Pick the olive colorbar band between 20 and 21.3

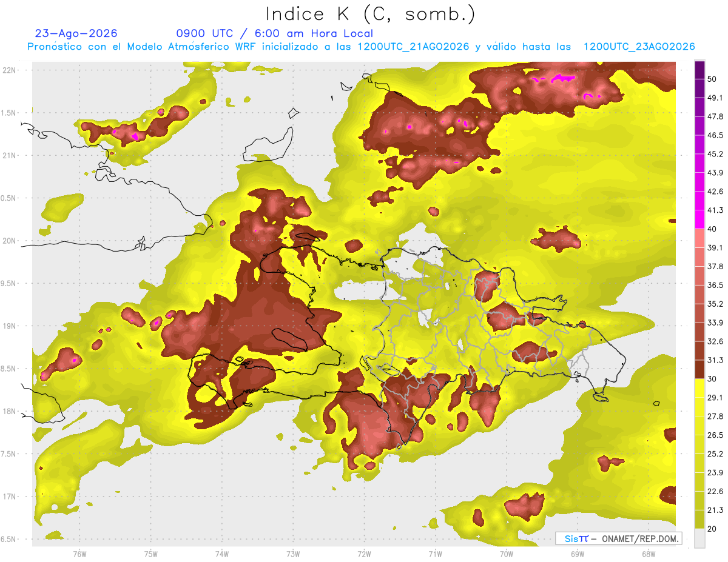click(x=699, y=520)
